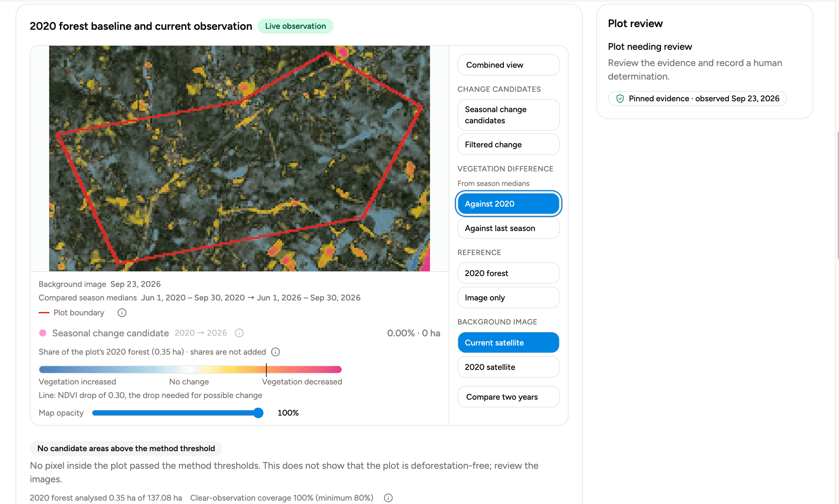Choose 2020 satellite background image
839x504 pixels.
[x=508, y=367]
